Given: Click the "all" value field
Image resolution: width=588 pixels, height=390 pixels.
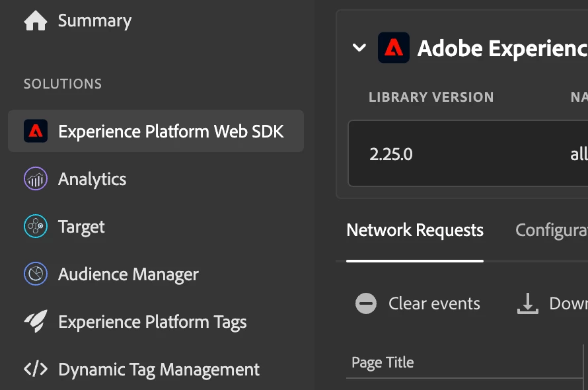Looking at the screenshot, I should (578, 155).
